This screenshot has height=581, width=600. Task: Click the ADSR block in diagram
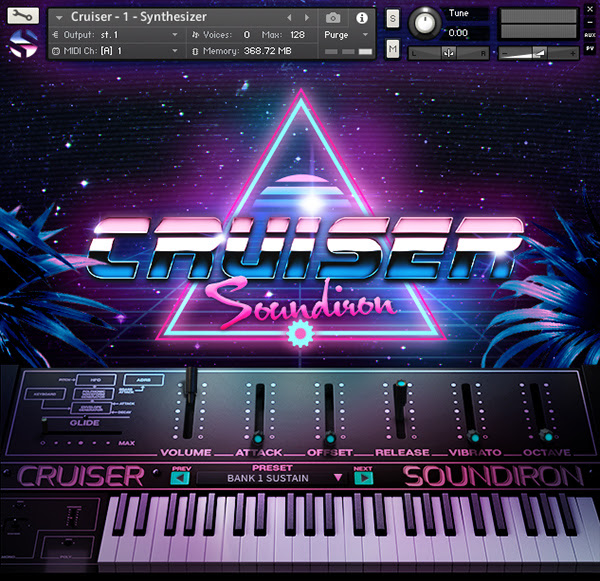click(x=143, y=380)
